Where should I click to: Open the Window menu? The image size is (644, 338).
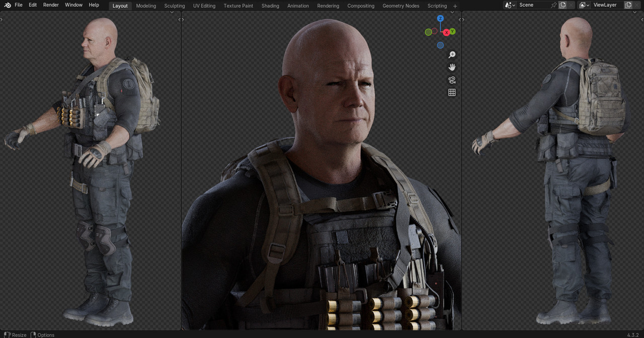(x=73, y=5)
